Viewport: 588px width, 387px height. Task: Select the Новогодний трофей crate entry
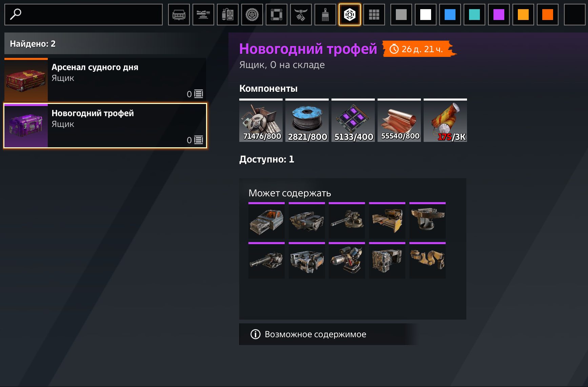click(x=105, y=126)
